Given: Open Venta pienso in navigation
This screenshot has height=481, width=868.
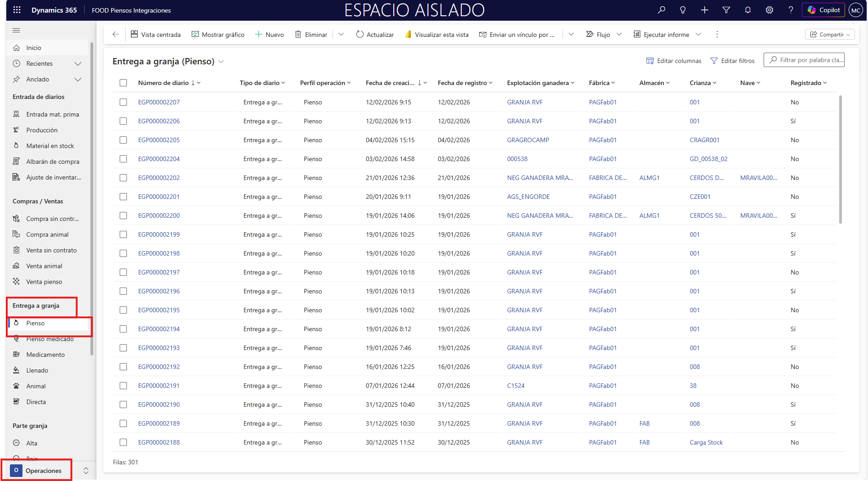Looking at the screenshot, I should point(44,282).
